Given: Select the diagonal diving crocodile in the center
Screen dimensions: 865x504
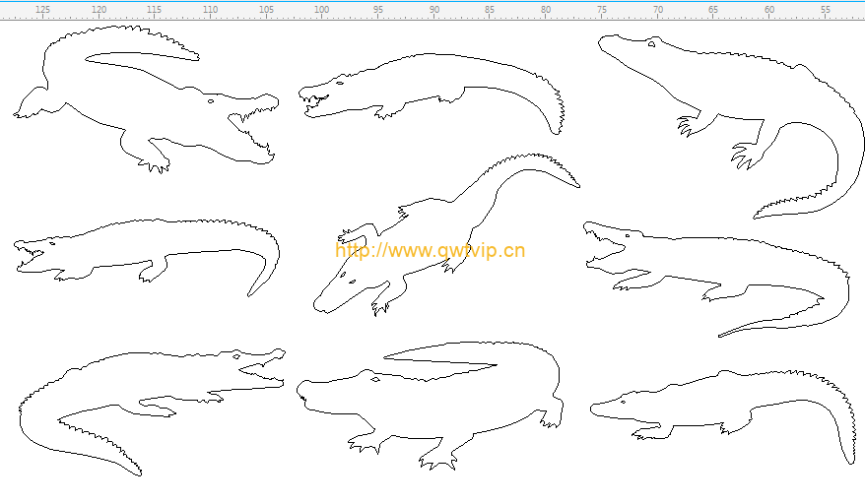Looking at the screenshot, I should [446, 235].
